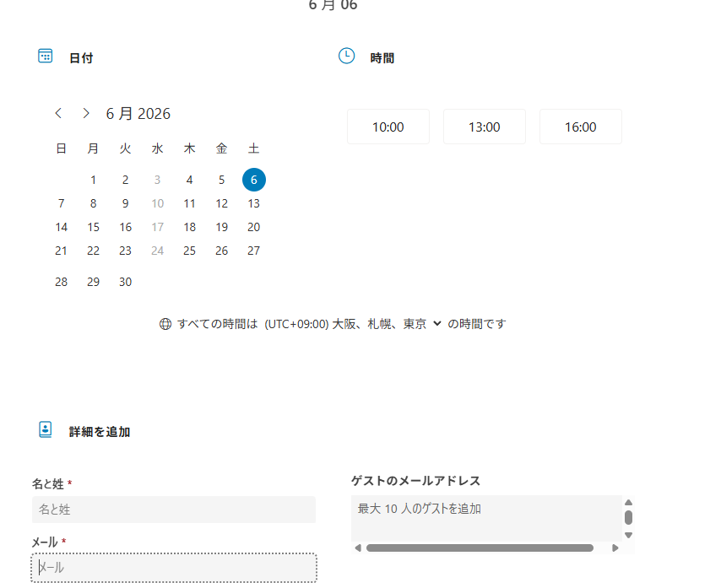Screen dimensions: 721x588
Task: Click the globe icon by time zone text
Action: 165,324
